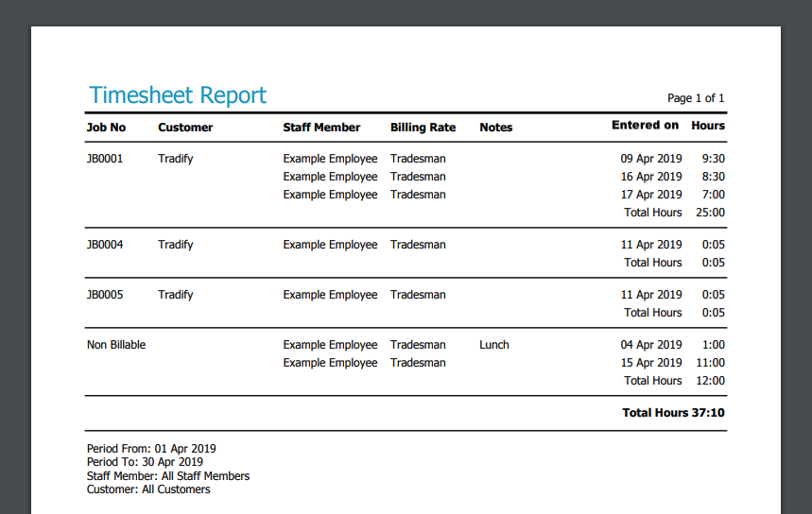Select the 25:00 total hours value
The width and height of the screenshot is (812, 514).
tap(710, 213)
